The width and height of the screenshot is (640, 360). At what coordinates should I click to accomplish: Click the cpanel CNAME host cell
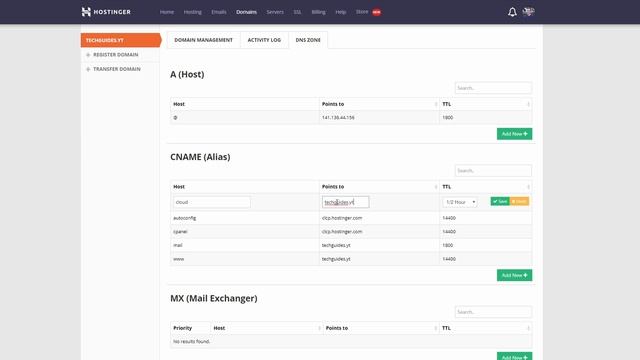(x=244, y=231)
